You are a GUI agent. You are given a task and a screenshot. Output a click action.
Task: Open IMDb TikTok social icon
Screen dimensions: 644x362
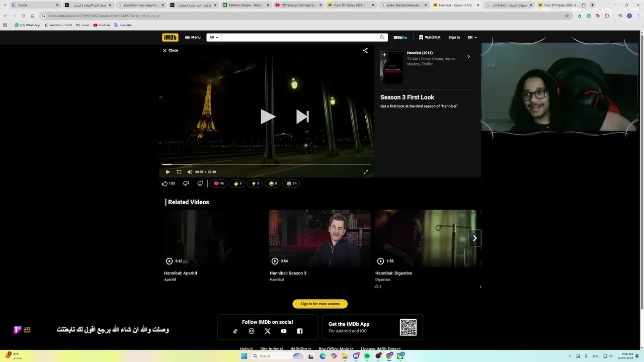(235, 331)
